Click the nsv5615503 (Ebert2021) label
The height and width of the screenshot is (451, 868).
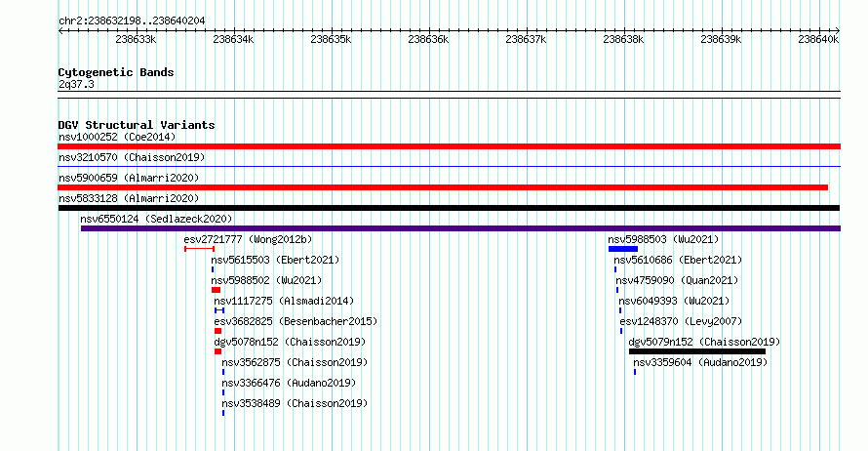pos(275,260)
